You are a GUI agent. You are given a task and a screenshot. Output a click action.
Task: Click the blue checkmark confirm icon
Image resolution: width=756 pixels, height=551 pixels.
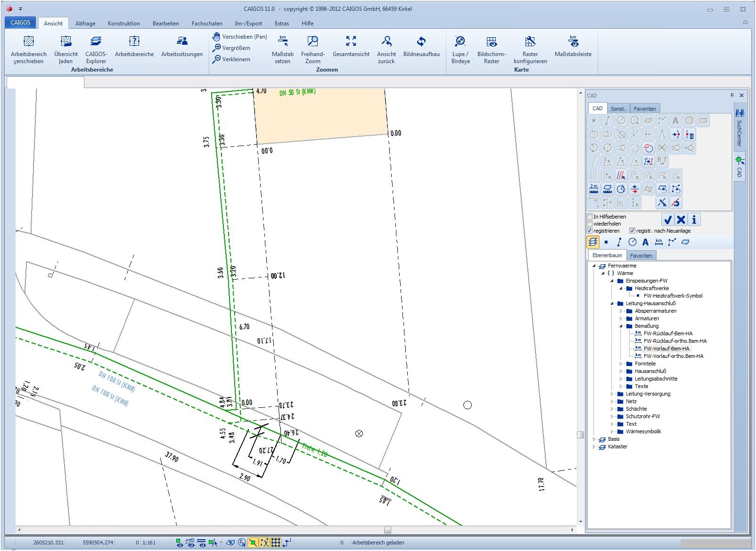667,219
